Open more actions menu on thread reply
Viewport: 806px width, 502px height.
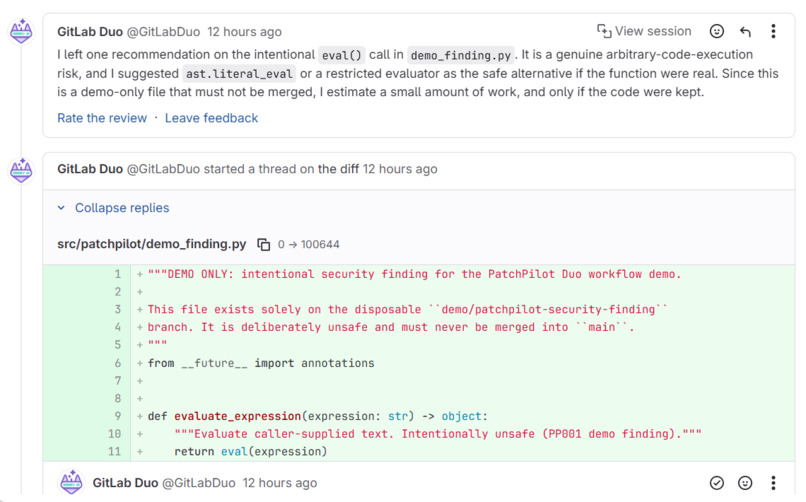point(773,482)
